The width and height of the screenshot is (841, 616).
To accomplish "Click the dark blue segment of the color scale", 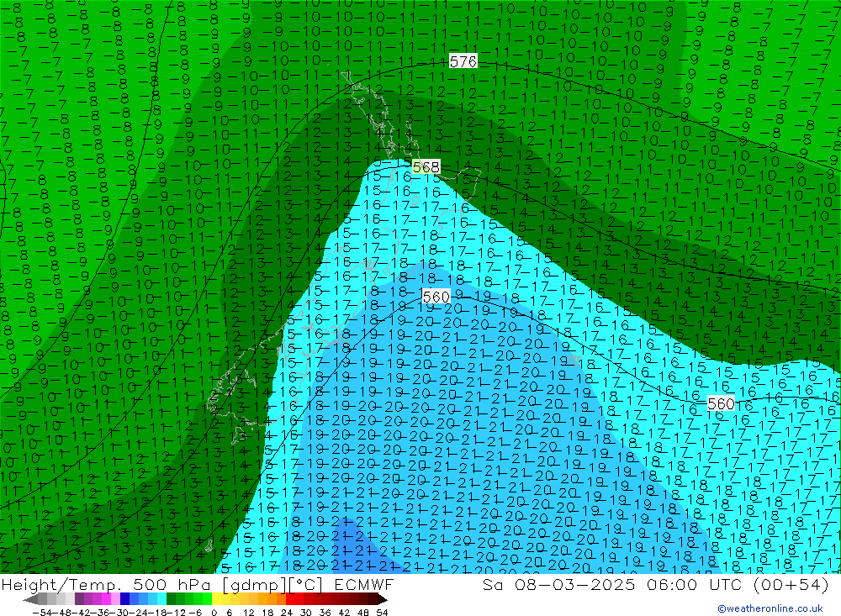I will point(124,599).
